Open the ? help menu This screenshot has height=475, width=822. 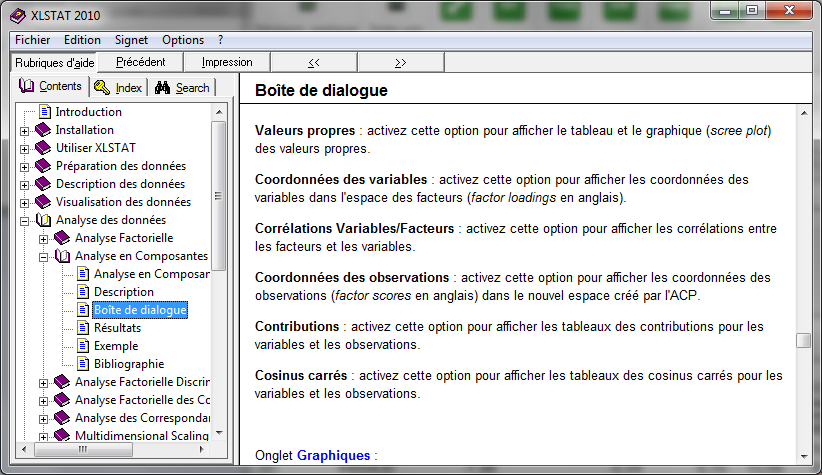[x=221, y=40]
